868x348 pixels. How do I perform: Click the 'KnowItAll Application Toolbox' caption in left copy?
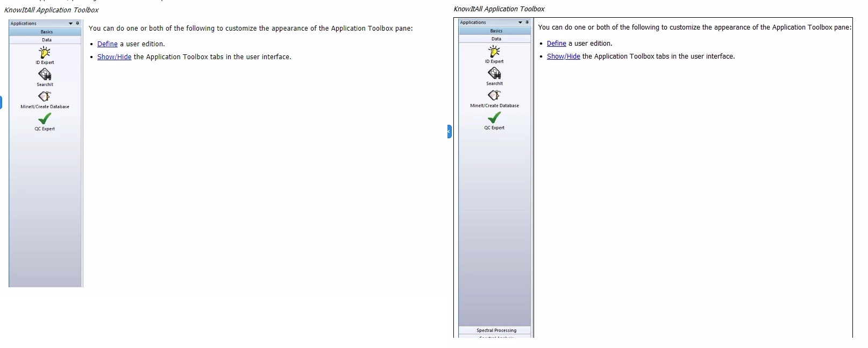tap(52, 10)
